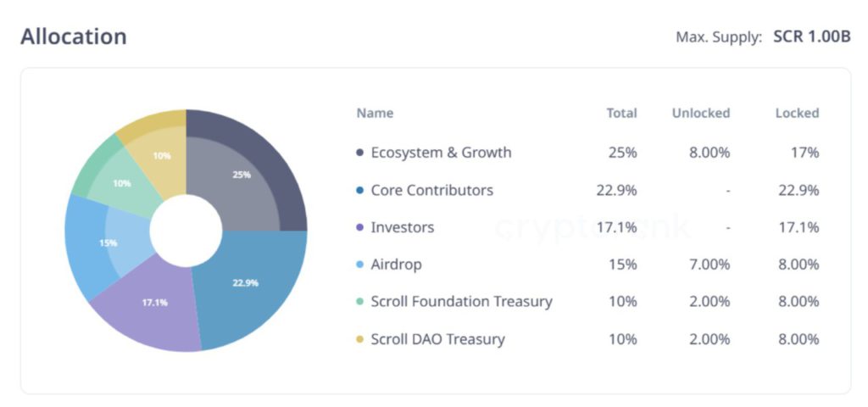
Task: Sort by the Total column header
Action: [x=621, y=113]
